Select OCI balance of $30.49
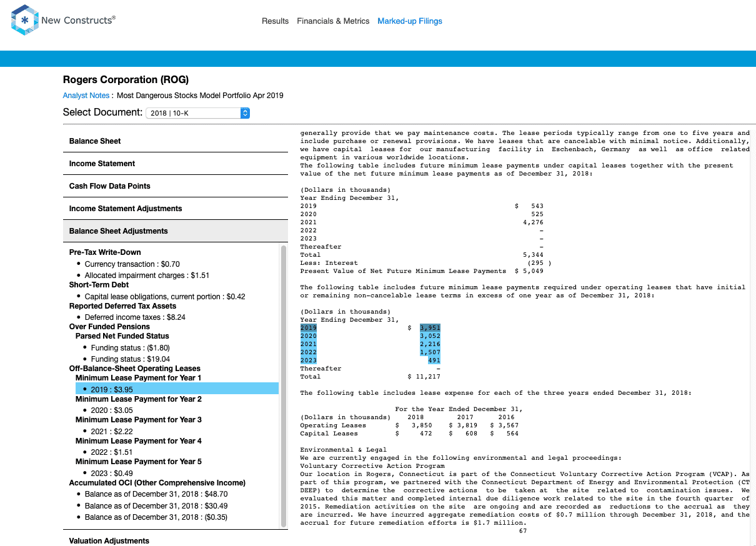This screenshot has width=756, height=546. pos(156,506)
